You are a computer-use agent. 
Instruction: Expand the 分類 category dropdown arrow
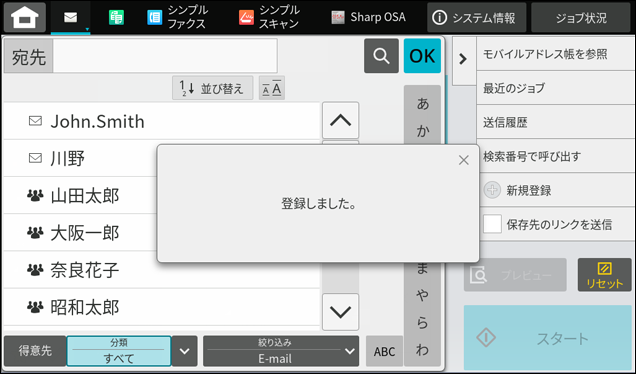[x=185, y=351]
